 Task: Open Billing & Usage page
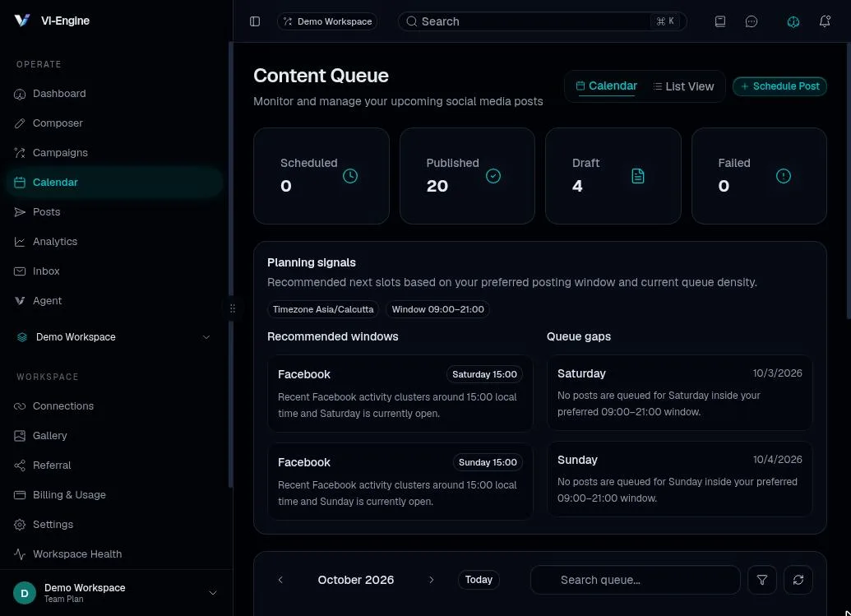point(114,494)
